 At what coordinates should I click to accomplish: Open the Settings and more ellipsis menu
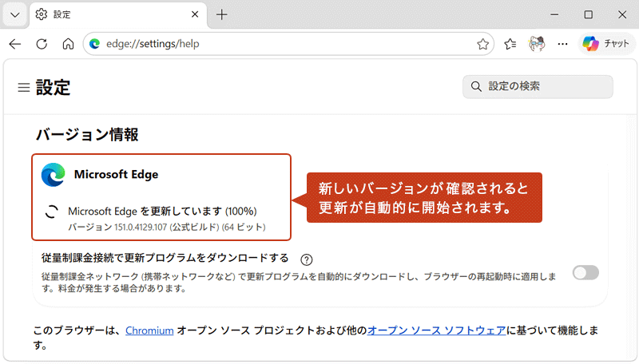(563, 44)
